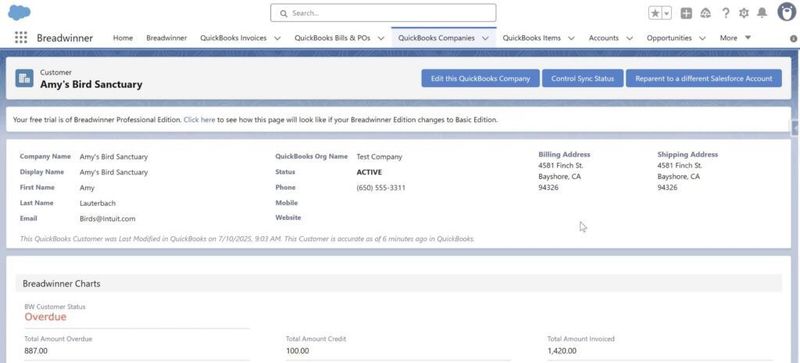Open the Global Actions plus icon
This screenshot has width=800, height=363.
pyautogui.click(x=686, y=13)
